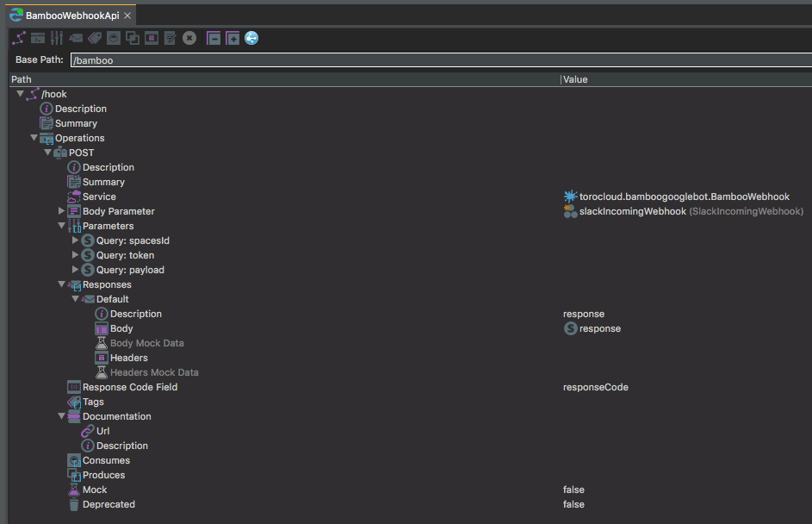Image resolution: width=812 pixels, height=524 pixels.
Task: Click the slackIncomingWebhook model icon
Action: [x=570, y=211]
